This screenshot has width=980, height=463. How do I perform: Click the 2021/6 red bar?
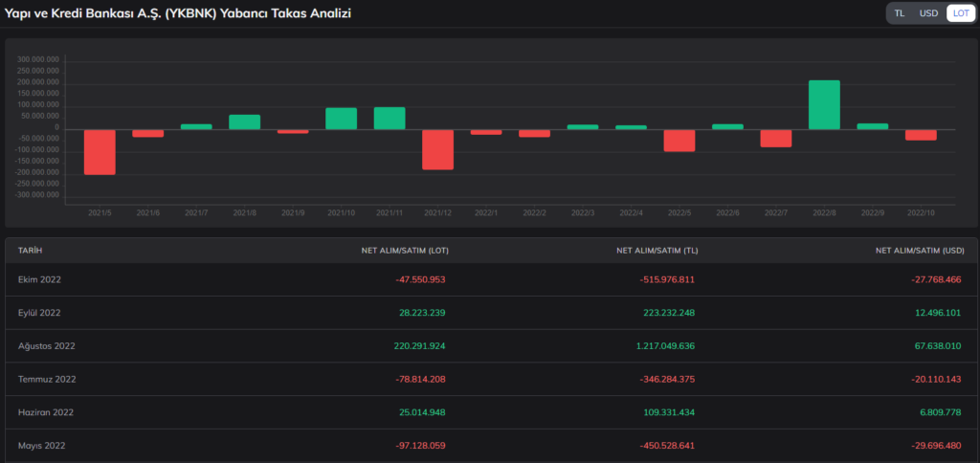148,133
